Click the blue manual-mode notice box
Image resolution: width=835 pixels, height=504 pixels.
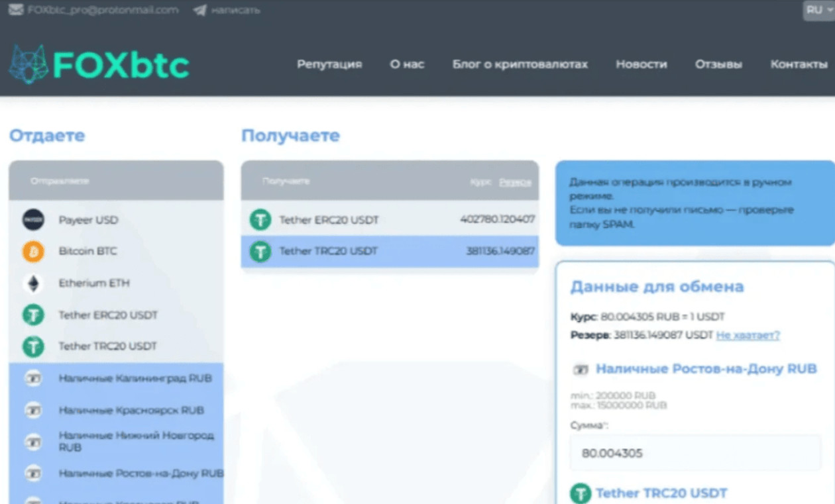695,203
